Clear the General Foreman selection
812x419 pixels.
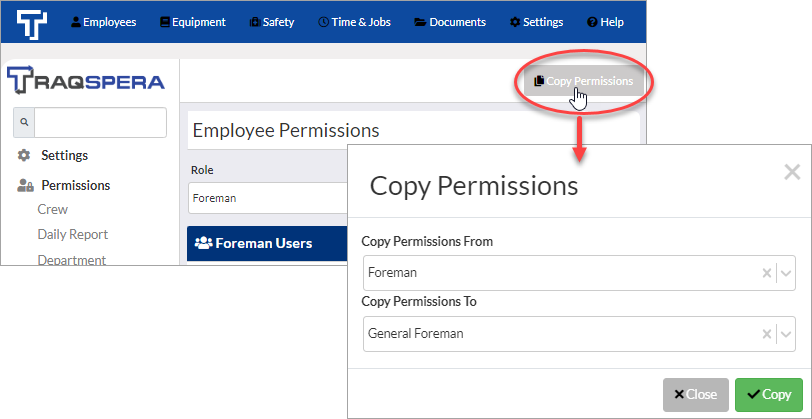[767, 334]
